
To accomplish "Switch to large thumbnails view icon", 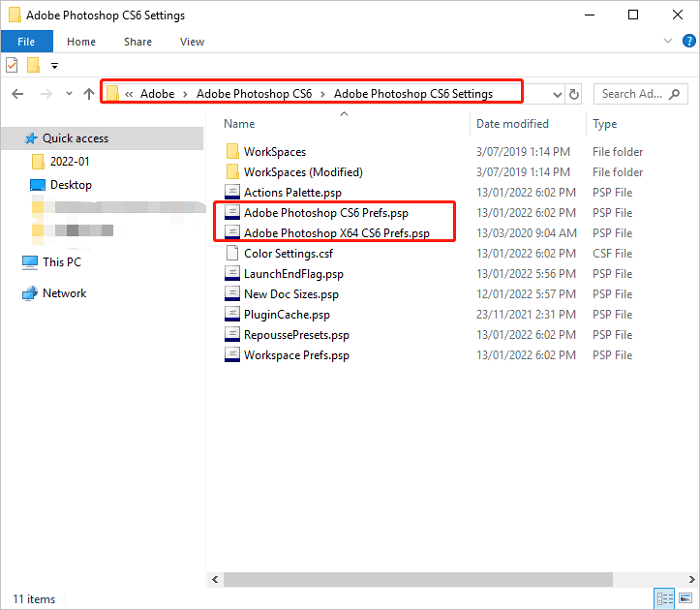I will click(x=685, y=599).
